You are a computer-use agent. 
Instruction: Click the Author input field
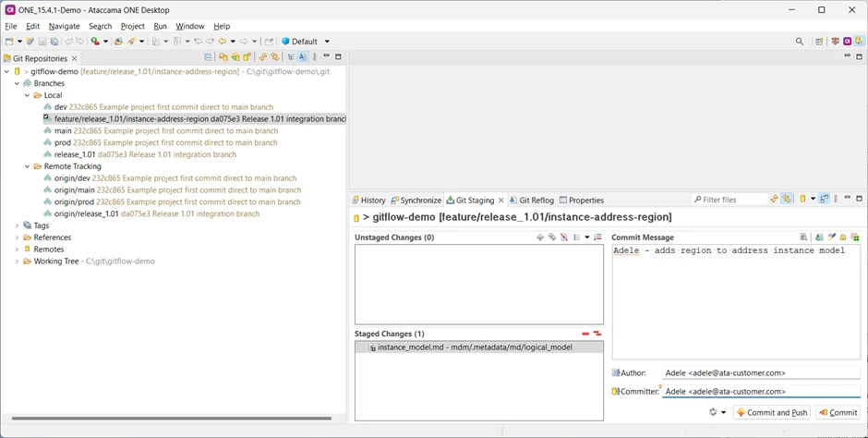[761, 373]
